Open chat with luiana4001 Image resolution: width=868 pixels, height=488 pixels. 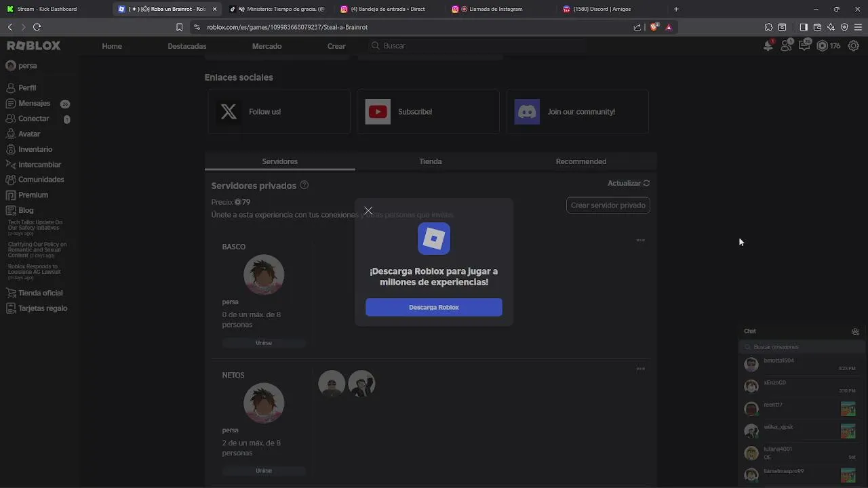pos(800,453)
